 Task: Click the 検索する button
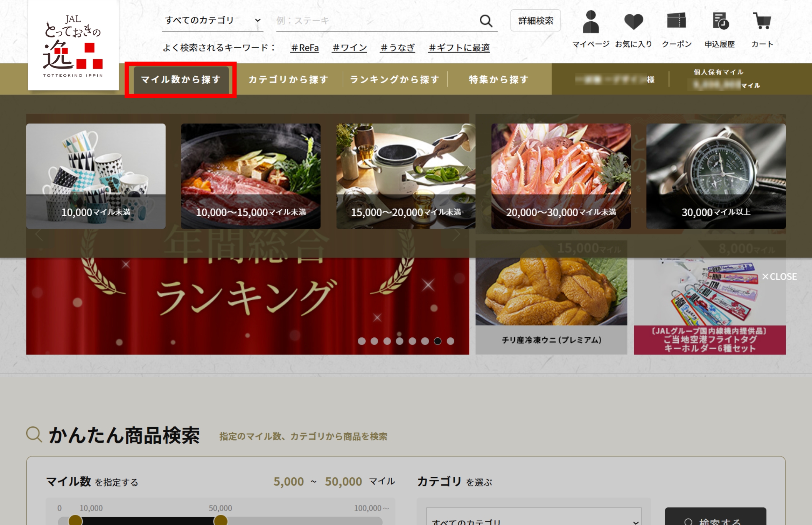click(715, 517)
